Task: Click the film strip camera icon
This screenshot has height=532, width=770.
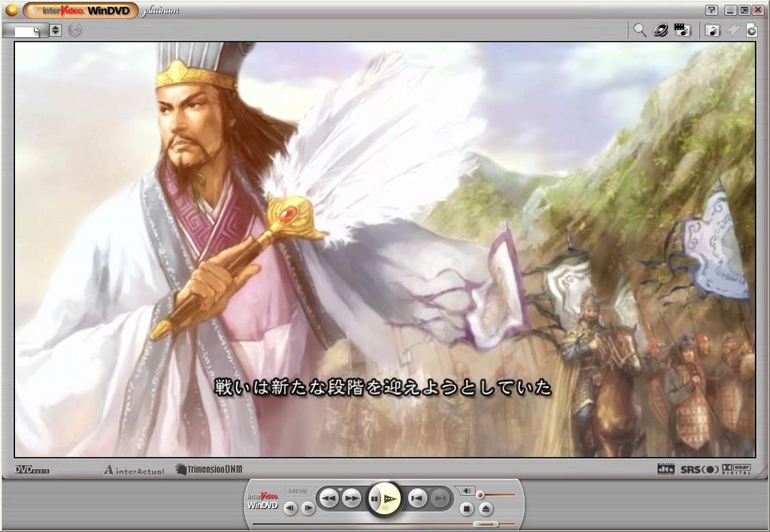Action: point(683,30)
